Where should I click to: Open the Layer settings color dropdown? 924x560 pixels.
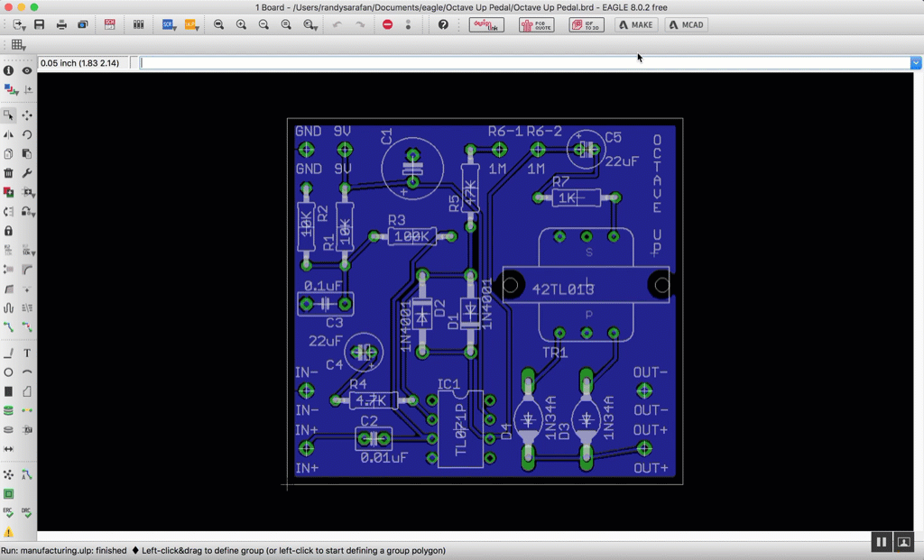[10, 89]
